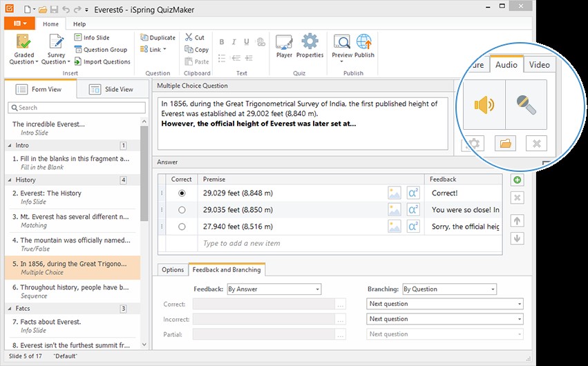The width and height of the screenshot is (588, 366).
Task: Add image to the 29,029 feet answer
Action: 394,193
